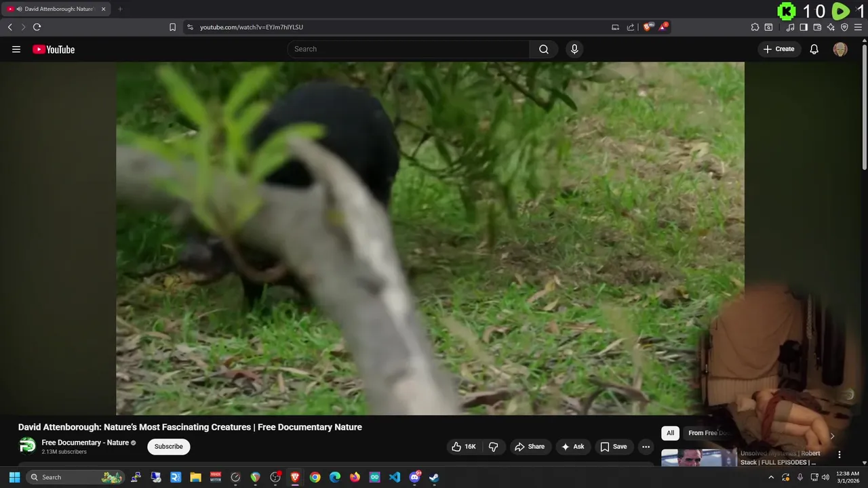This screenshot has height=488, width=868.
Task: Open YouTube notifications bell
Action: click(x=814, y=49)
